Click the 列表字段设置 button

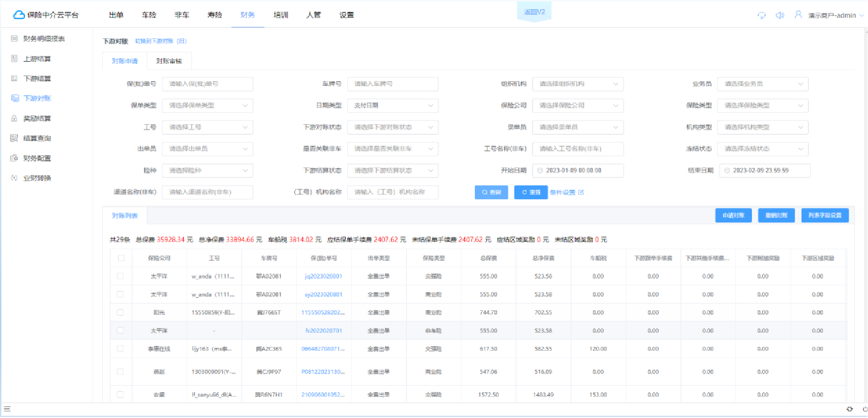[x=825, y=215]
